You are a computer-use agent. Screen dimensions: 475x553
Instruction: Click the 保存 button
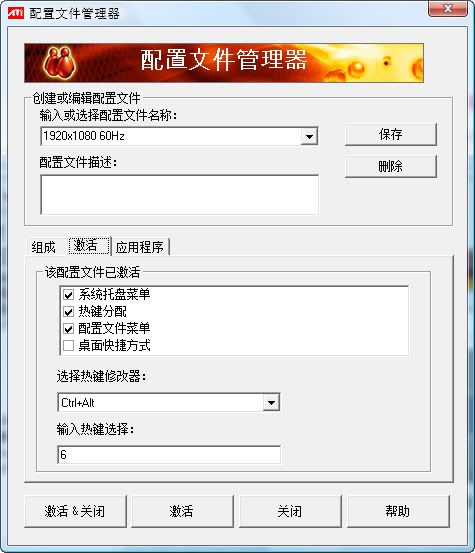(391, 134)
